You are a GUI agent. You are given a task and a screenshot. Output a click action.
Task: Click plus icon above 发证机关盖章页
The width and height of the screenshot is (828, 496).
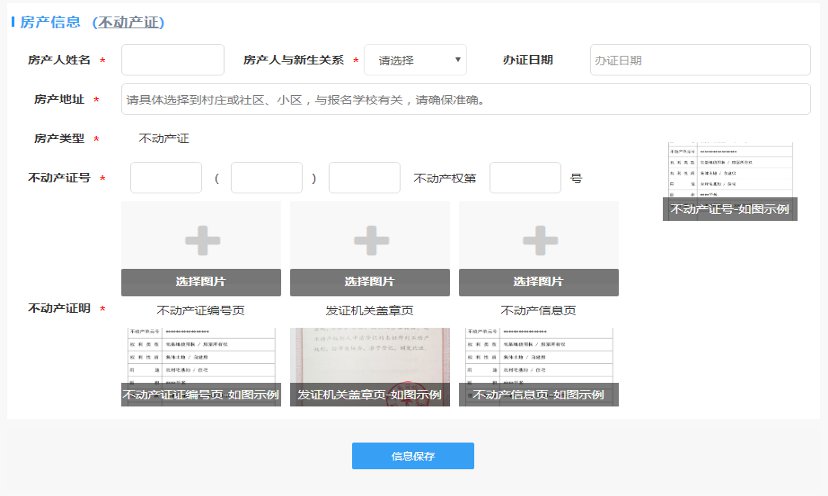(x=371, y=239)
